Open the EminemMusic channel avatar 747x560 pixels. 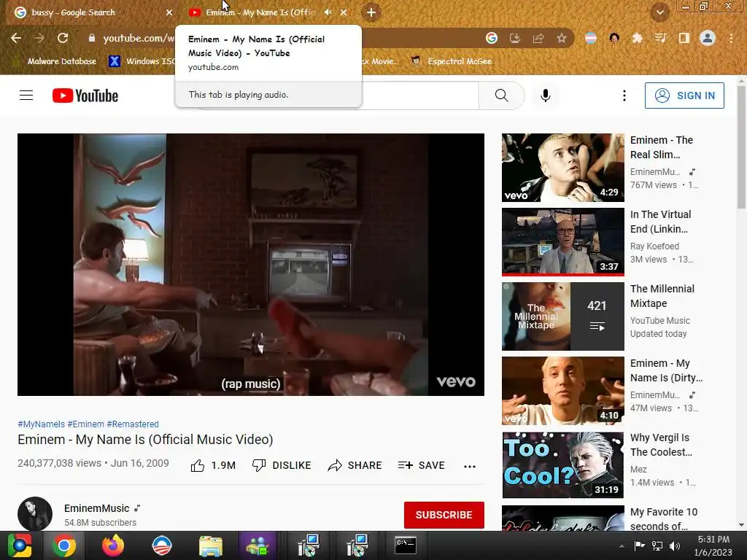click(x=35, y=514)
